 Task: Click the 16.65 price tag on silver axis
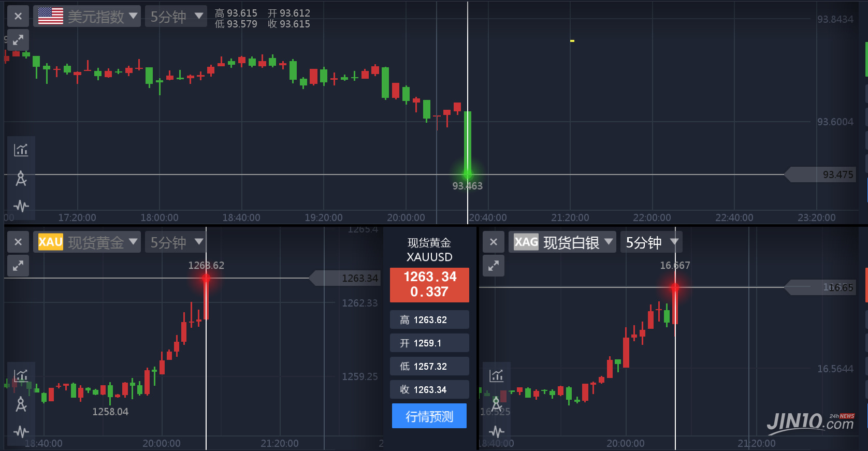coord(820,287)
